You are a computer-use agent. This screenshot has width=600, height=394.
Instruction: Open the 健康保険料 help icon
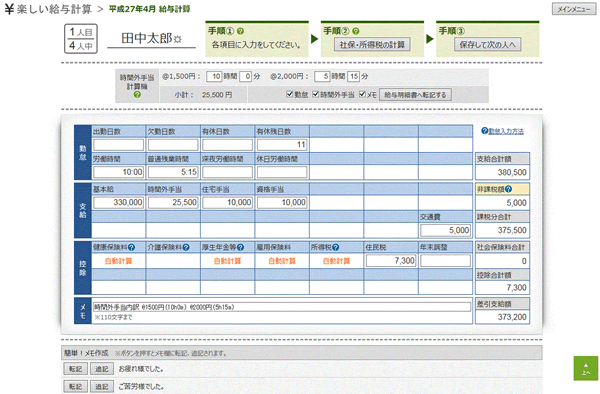point(131,247)
